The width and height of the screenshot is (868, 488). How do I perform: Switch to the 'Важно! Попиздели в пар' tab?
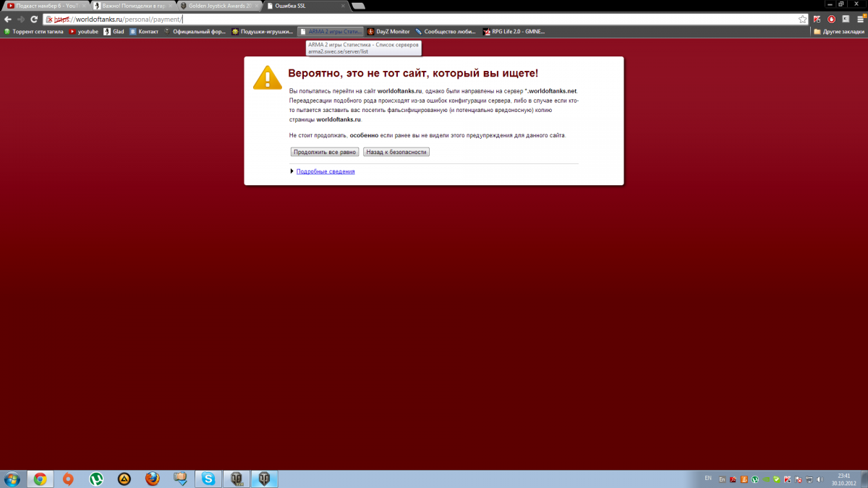click(132, 5)
